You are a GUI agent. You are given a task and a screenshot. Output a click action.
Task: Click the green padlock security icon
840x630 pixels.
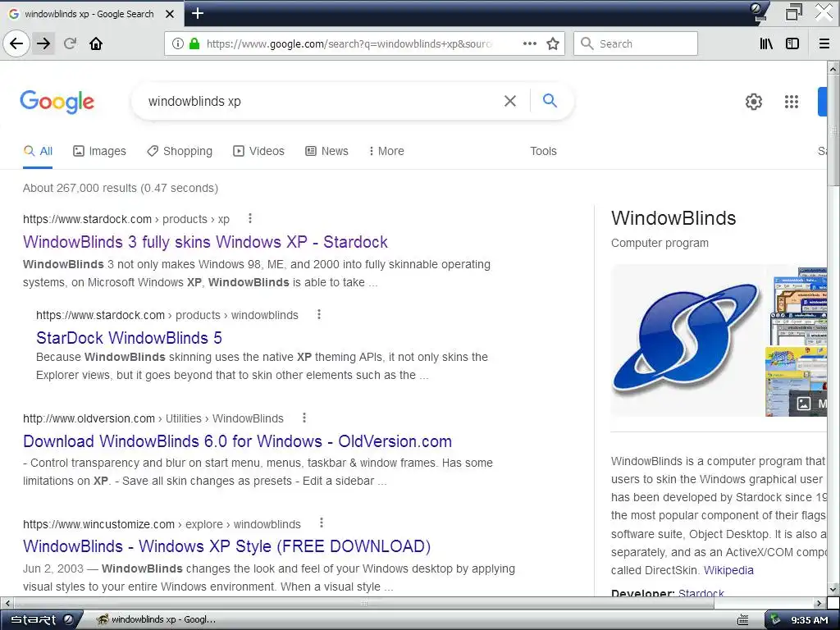tap(194, 43)
